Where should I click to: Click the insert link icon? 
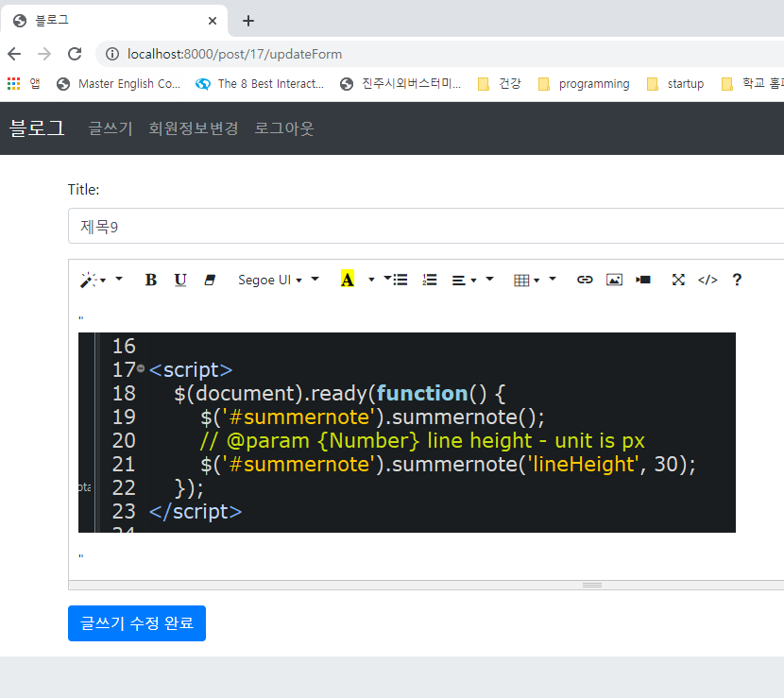585,280
